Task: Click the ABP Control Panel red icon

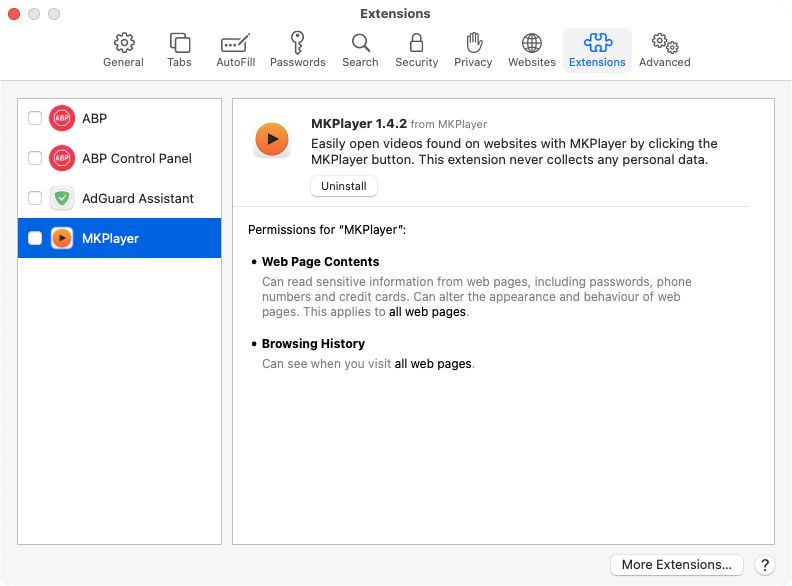Action: (x=62, y=158)
